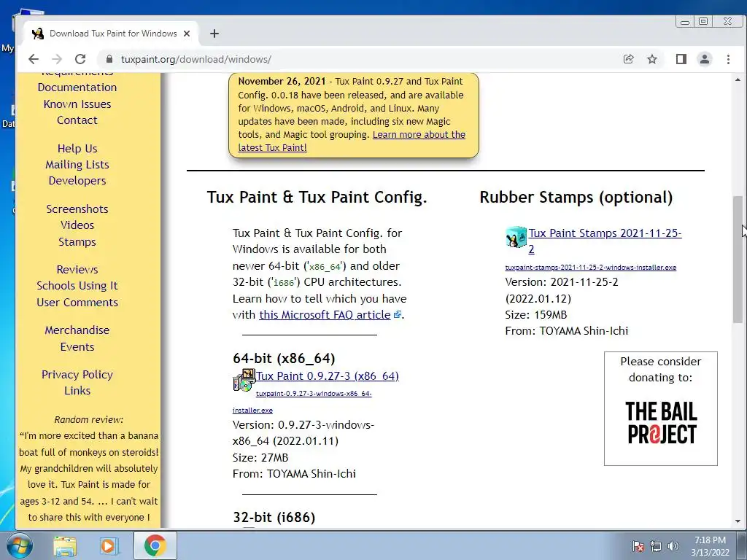The image size is (747, 560).
Task: Click the 64-bit (x86_64) heading
Action: [284, 358]
